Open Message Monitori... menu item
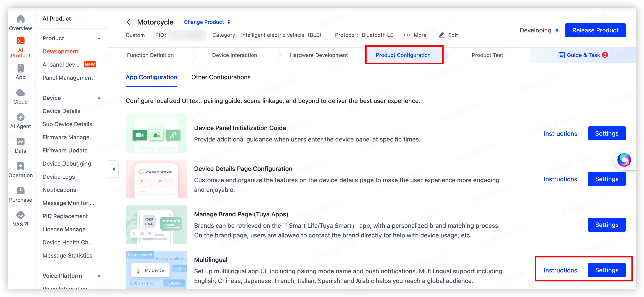Screen dimensions: 644x297 pyautogui.click(x=68, y=203)
